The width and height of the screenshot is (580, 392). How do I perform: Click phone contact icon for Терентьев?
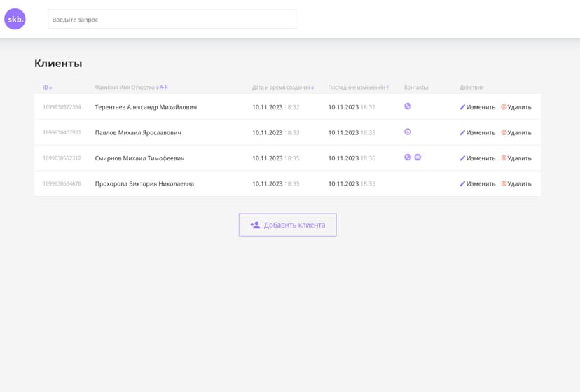point(408,106)
